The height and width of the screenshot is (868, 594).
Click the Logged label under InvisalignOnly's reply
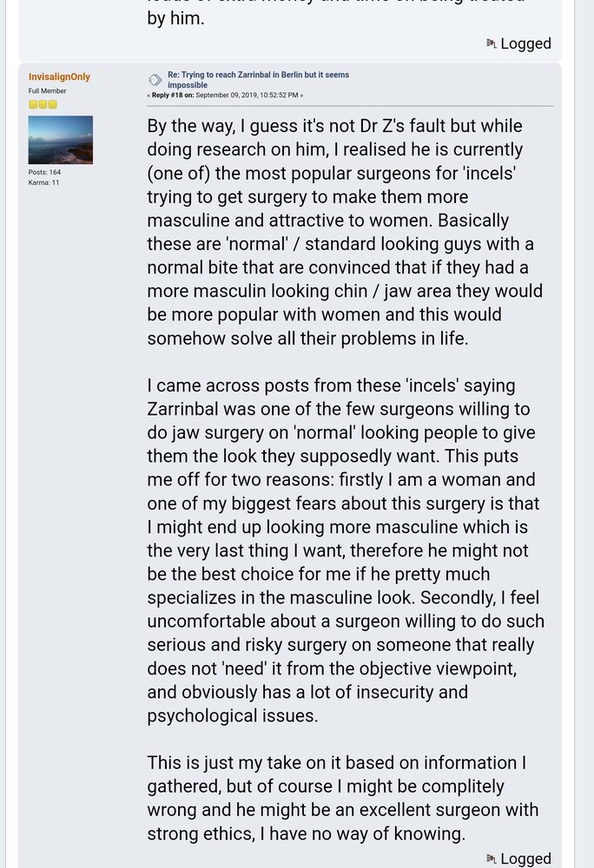(x=526, y=858)
